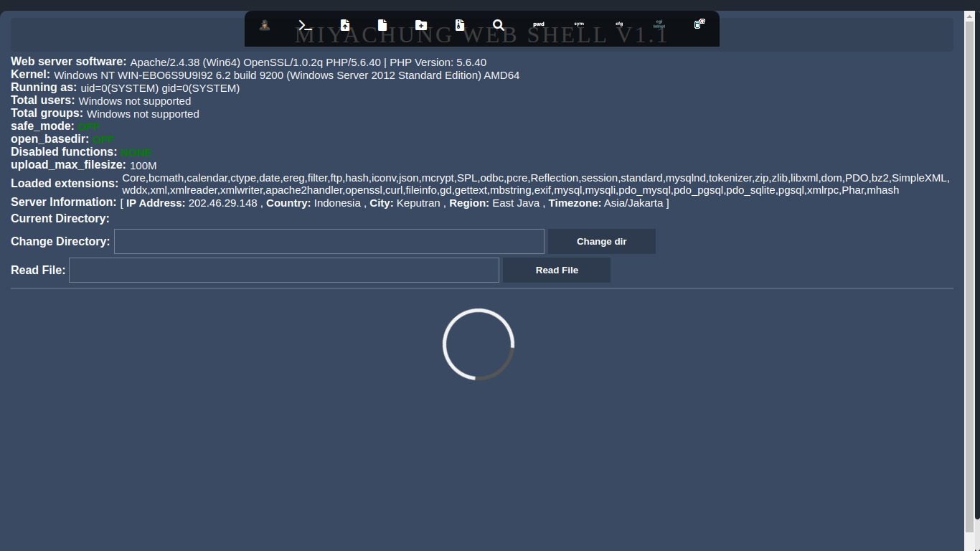Open the command terminal tool
Viewport: 980px width, 551px height.
pyautogui.click(x=305, y=25)
